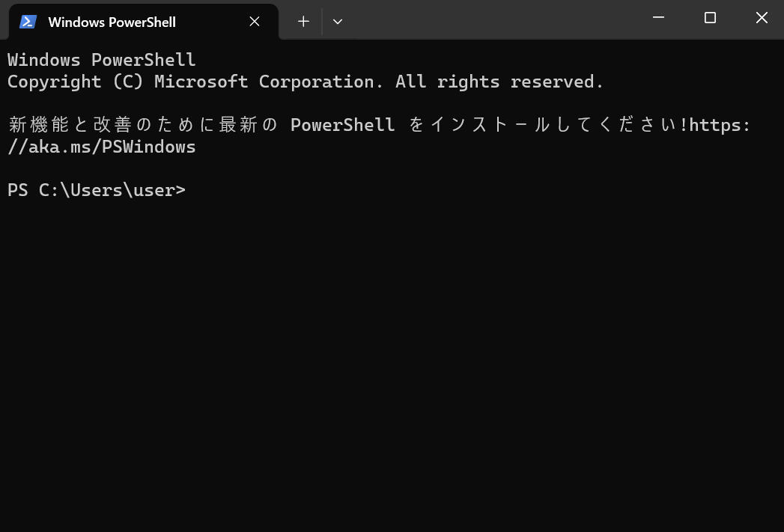Click the Copyright (C) text in the output
This screenshot has height=532, width=784.
pos(76,82)
